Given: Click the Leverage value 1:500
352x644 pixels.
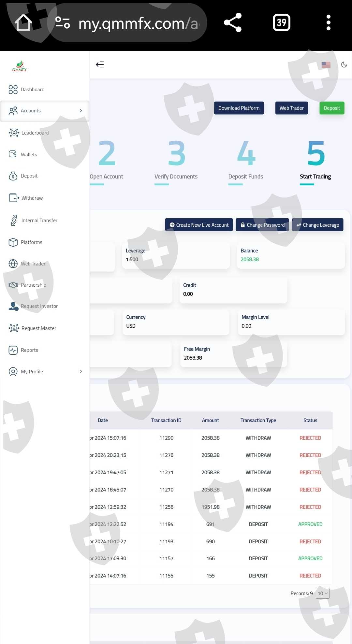Looking at the screenshot, I should [132, 259].
